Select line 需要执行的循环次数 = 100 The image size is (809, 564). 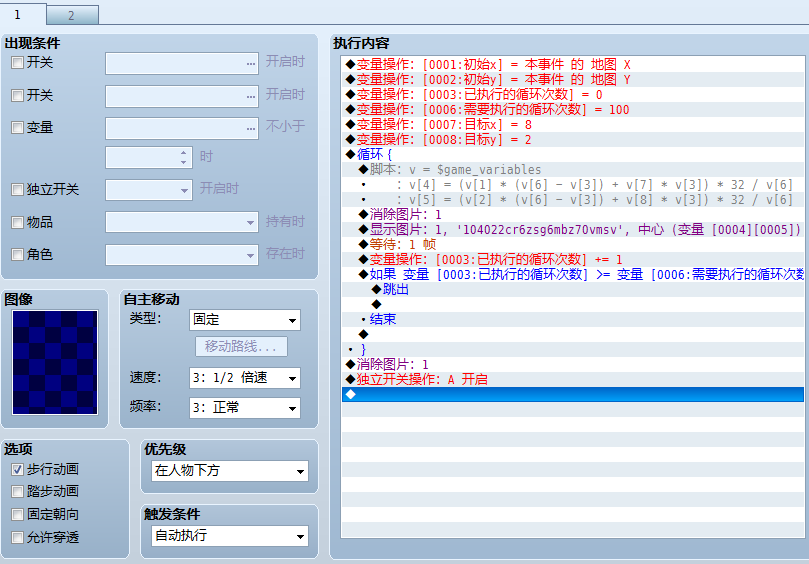point(573,109)
